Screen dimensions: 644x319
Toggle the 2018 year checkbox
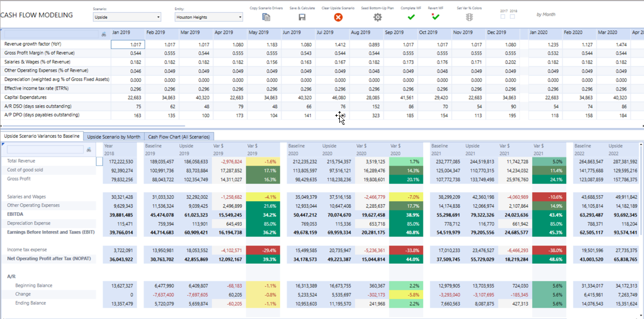[x=512, y=17]
